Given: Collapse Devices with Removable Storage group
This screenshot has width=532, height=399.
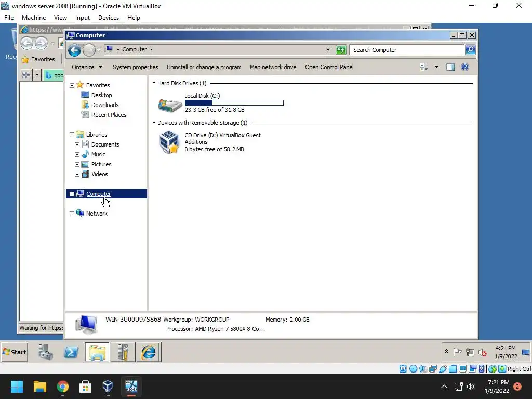Looking at the screenshot, I should point(154,122).
